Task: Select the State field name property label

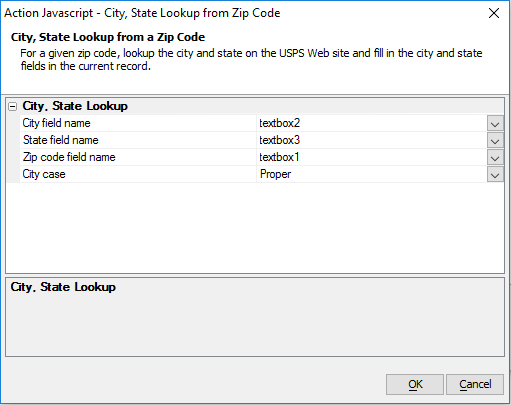Action: tap(138, 140)
